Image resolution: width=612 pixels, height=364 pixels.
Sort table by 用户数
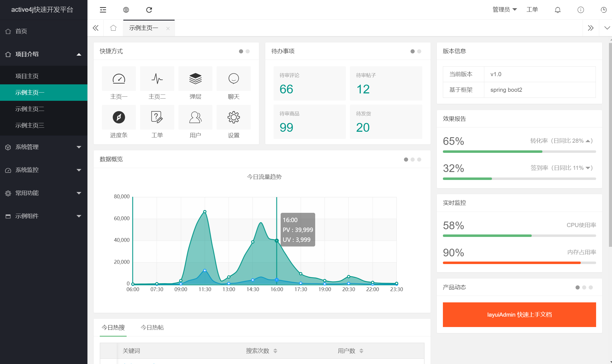pos(361,351)
